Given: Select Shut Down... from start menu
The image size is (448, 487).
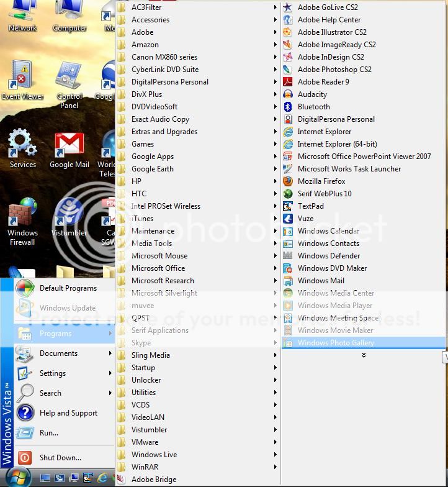Looking at the screenshot, I should [65, 458].
